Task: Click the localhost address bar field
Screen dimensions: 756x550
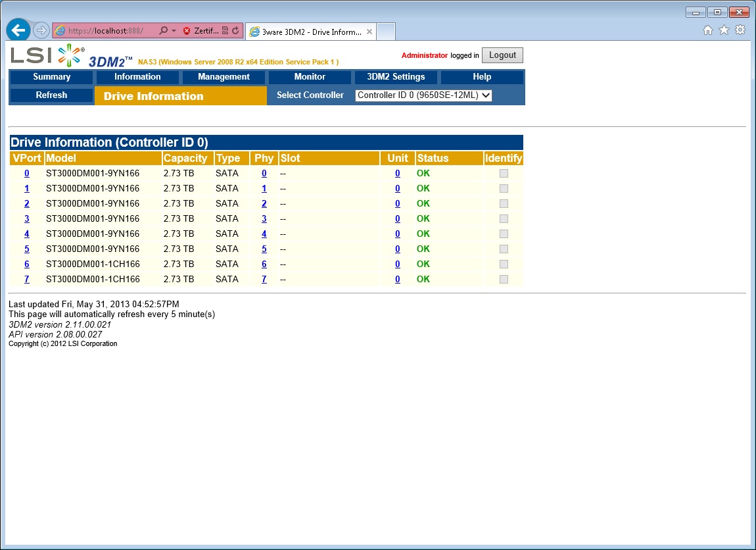Action: (x=106, y=31)
